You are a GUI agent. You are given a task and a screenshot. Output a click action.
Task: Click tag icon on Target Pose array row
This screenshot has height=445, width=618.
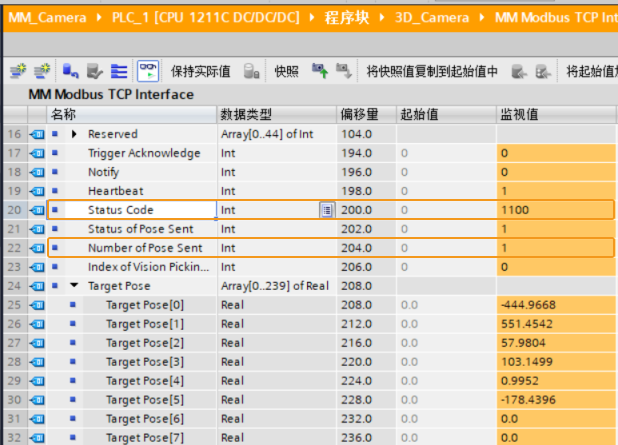(37, 286)
